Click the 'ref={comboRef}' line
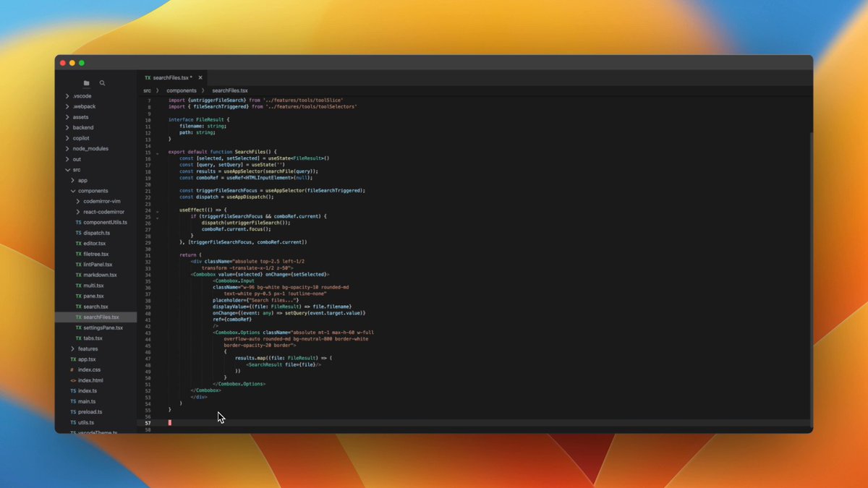868x488 pixels. (x=232, y=320)
